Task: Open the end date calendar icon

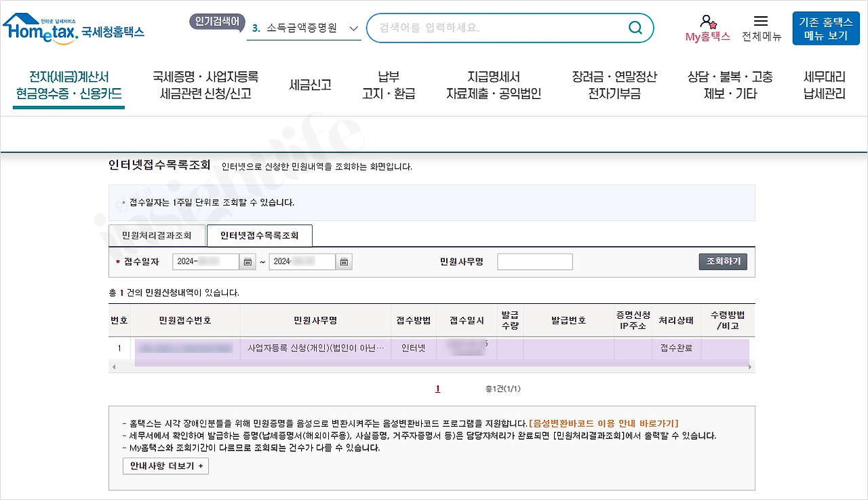Action: tap(344, 262)
